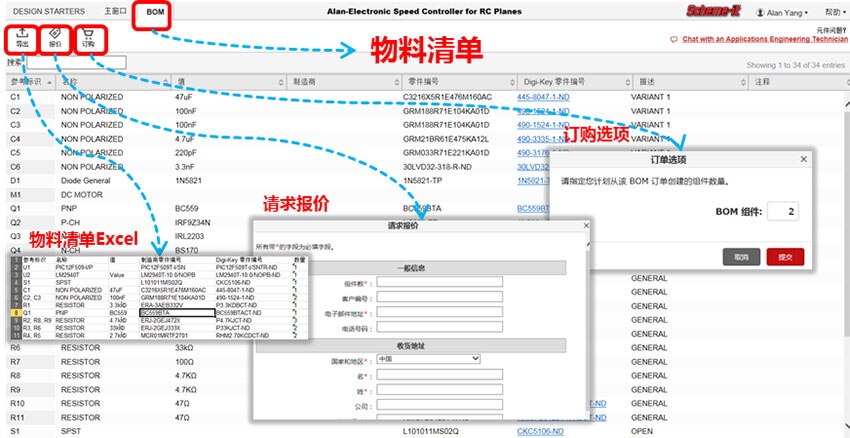Click the 名称 column header
Screen dimensions: 850x438
click(x=113, y=82)
